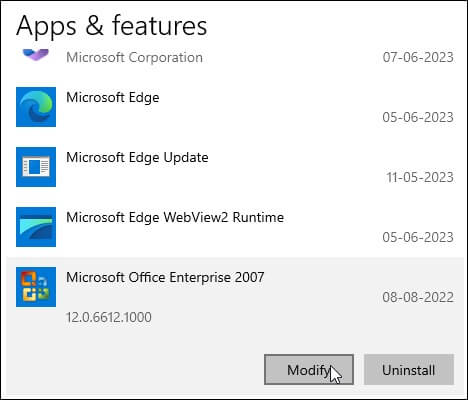
Task: Click WebView2 Runtime's install date 05-06-2023
Action: [418, 237]
